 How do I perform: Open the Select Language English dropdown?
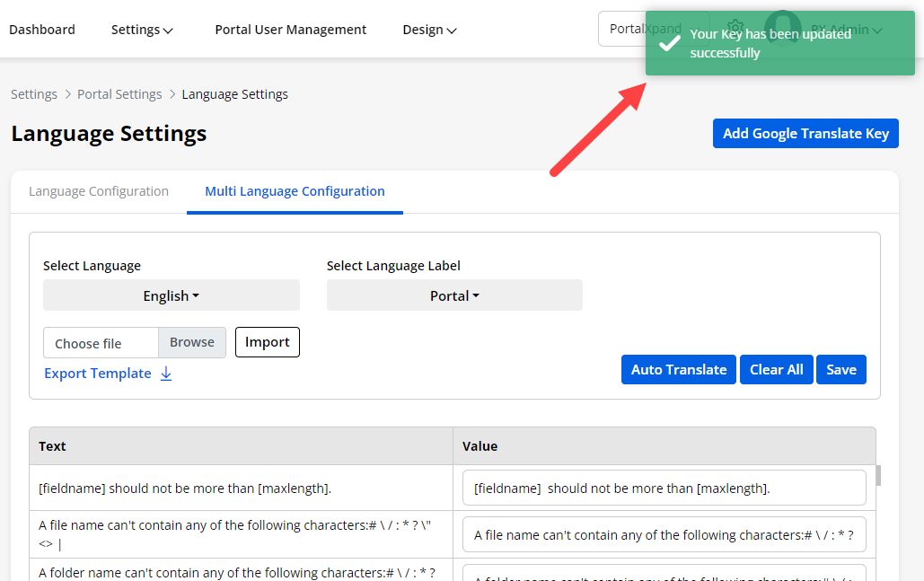coord(171,295)
